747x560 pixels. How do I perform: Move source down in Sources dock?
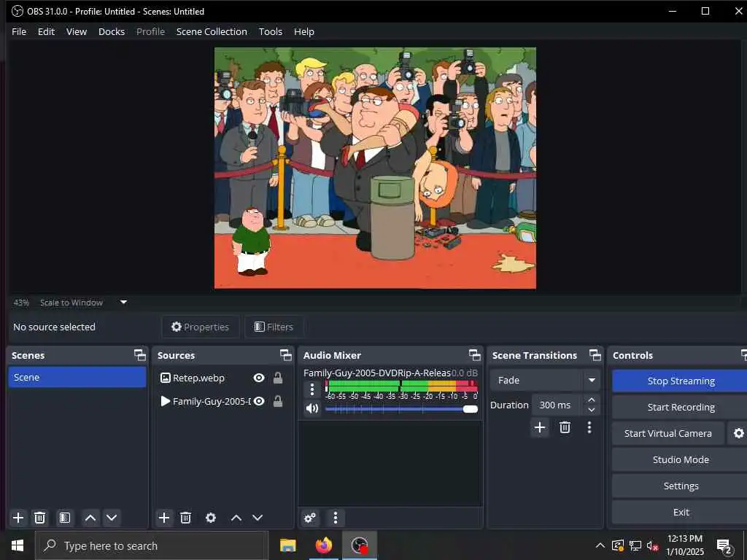tap(258, 518)
